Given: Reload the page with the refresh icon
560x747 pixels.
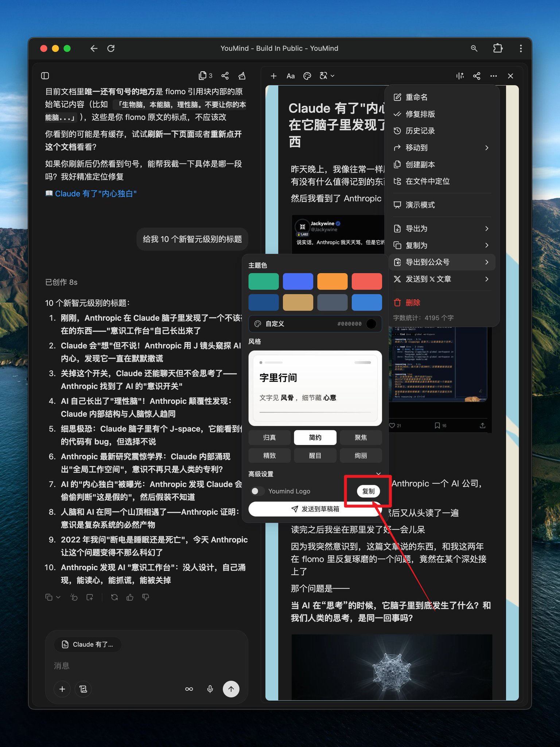Looking at the screenshot, I should [x=111, y=49].
